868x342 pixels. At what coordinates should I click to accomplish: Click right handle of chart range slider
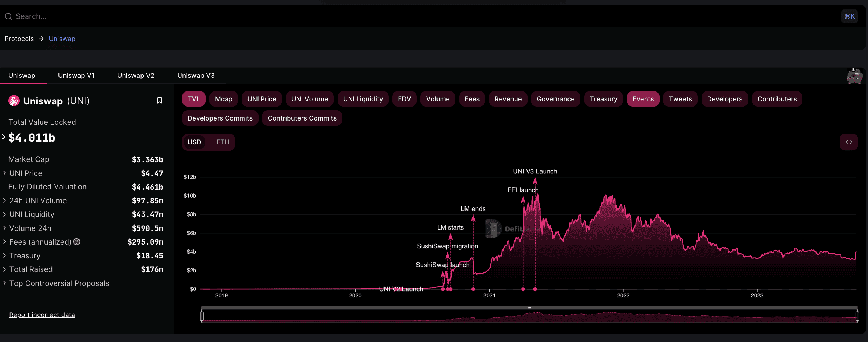(x=857, y=316)
